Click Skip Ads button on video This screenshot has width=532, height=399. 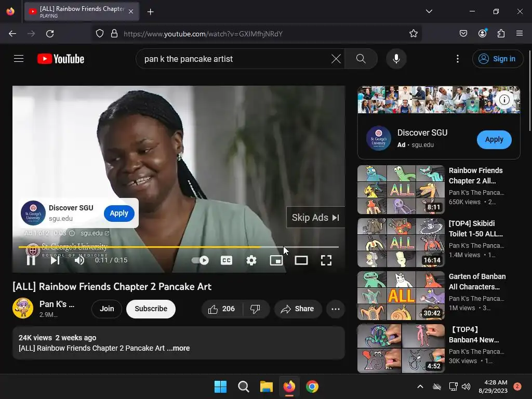(x=315, y=218)
